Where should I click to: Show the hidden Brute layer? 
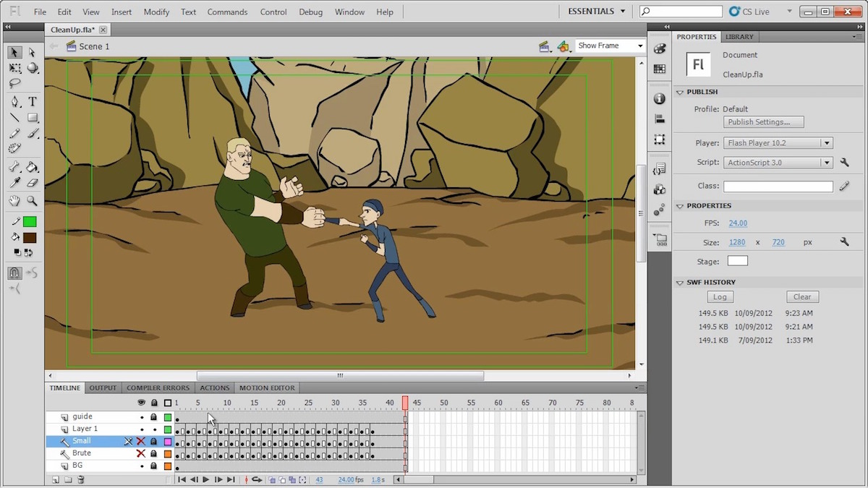pyautogui.click(x=141, y=453)
